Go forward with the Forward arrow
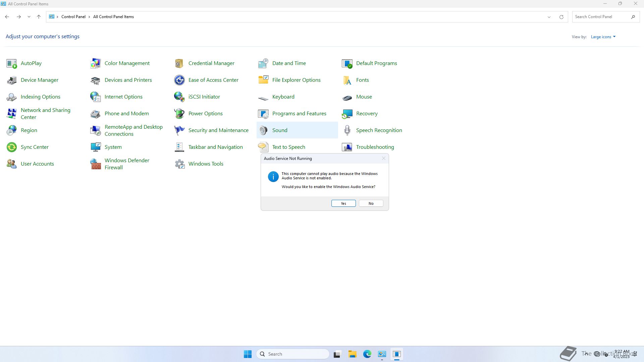 tap(19, 17)
